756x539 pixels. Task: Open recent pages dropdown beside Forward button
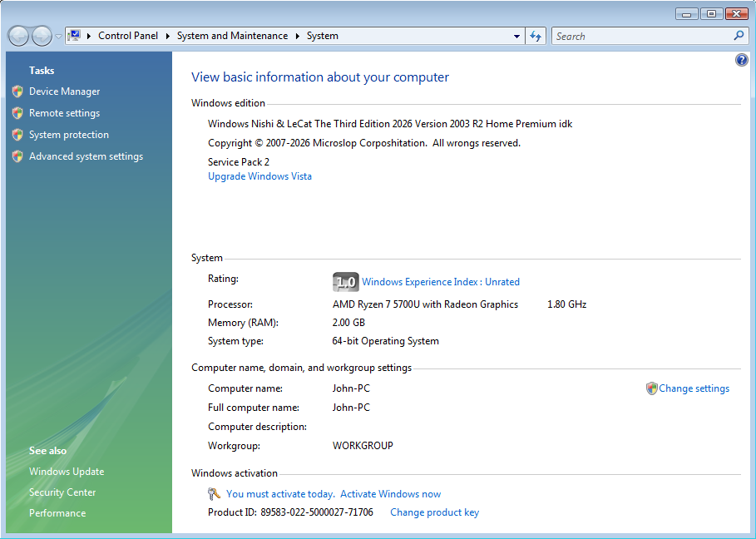[58, 36]
